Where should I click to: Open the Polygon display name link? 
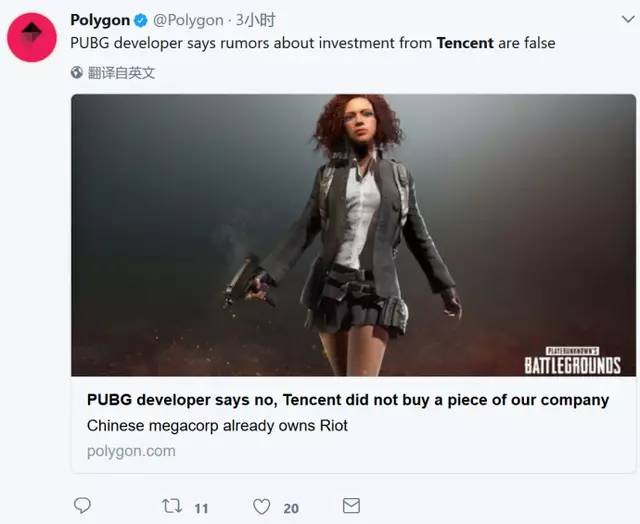tap(100, 20)
